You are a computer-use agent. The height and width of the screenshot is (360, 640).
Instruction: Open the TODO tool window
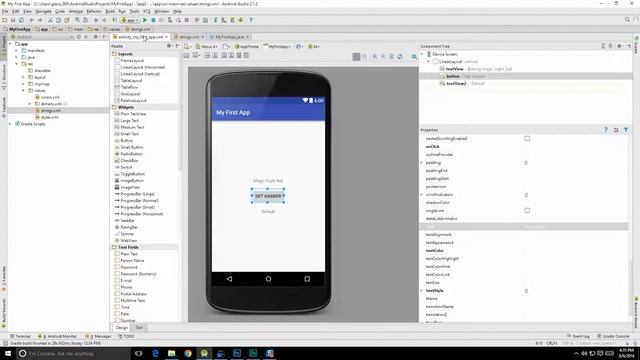tap(126, 336)
